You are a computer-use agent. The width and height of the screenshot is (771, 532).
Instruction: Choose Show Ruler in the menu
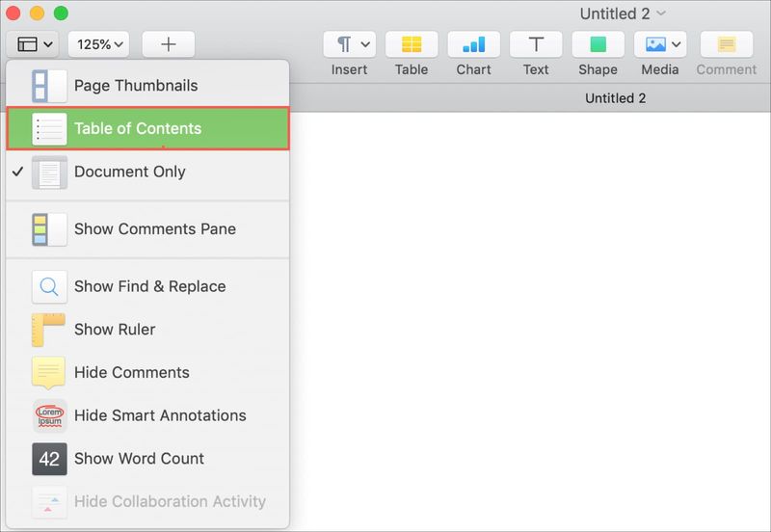coord(147,330)
